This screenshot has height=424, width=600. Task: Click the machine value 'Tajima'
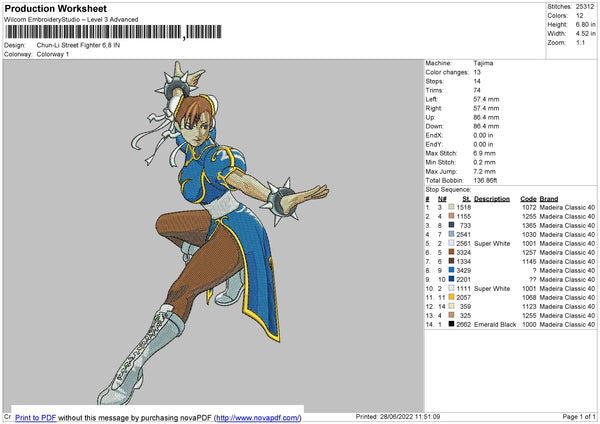[x=483, y=63]
